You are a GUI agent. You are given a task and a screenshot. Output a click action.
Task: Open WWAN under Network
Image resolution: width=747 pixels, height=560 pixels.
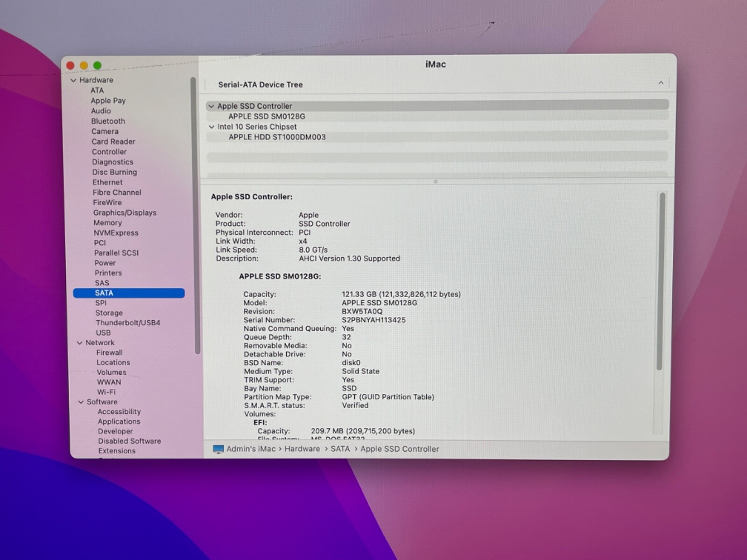click(x=109, y=382)
